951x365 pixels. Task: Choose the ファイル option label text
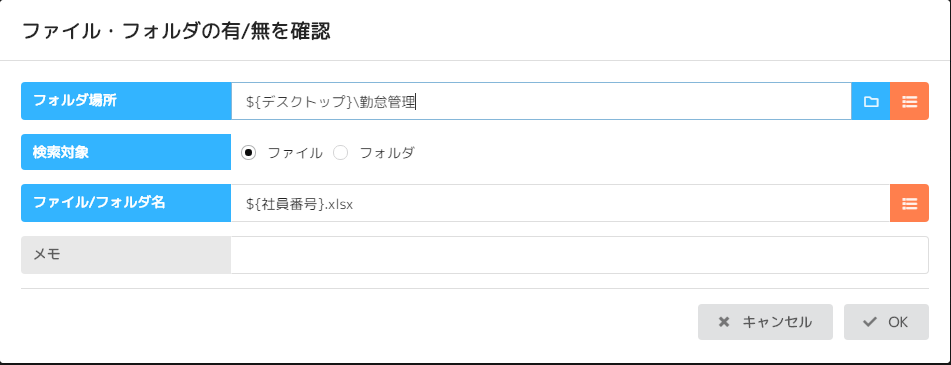click(x=295, y=153)
